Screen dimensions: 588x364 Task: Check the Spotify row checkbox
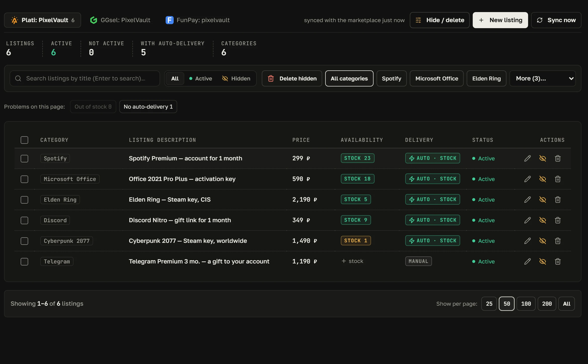24,159
